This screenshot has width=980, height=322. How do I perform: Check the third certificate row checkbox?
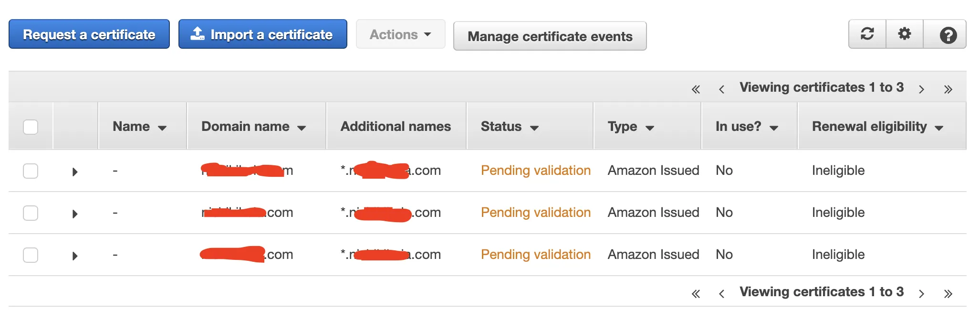(x=31, y=255)
